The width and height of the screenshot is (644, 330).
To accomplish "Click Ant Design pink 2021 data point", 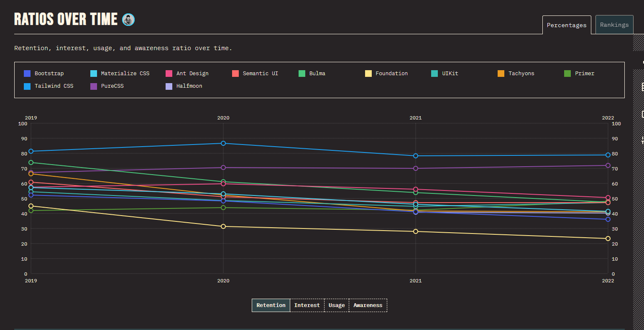I will coord(416,189).
